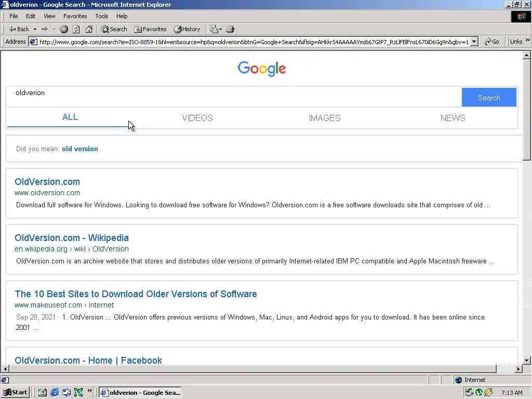532x399 pixels.
Task: Click the horizontal scrollbar left arrow
Action: [5, 369]
